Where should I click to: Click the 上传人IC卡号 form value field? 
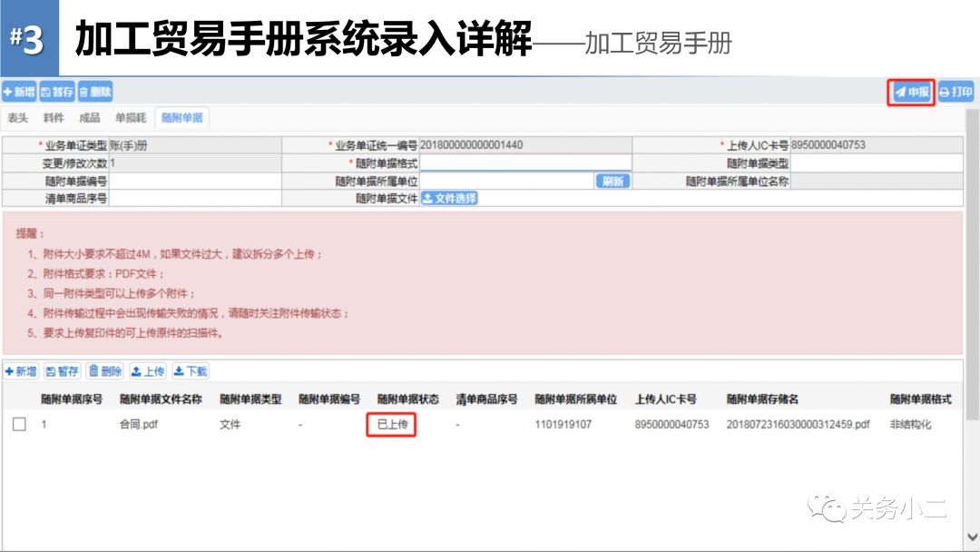(x=877, y=145)
